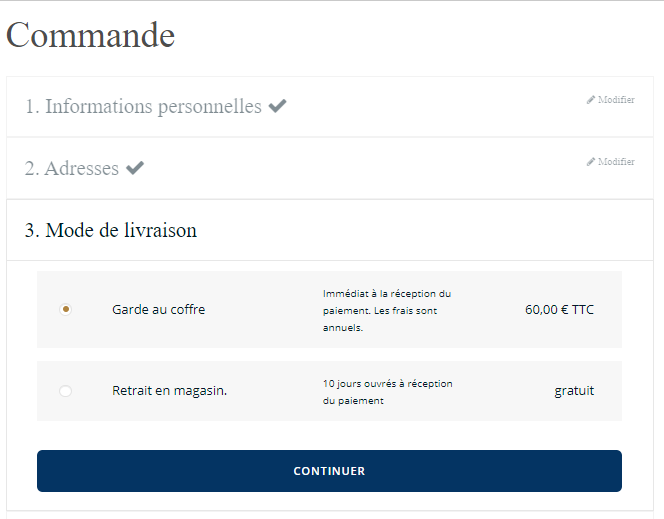Click the Retrait en magasin label
Screen dimensions: 664x519
pyautogui.click(x=169, y=391)
